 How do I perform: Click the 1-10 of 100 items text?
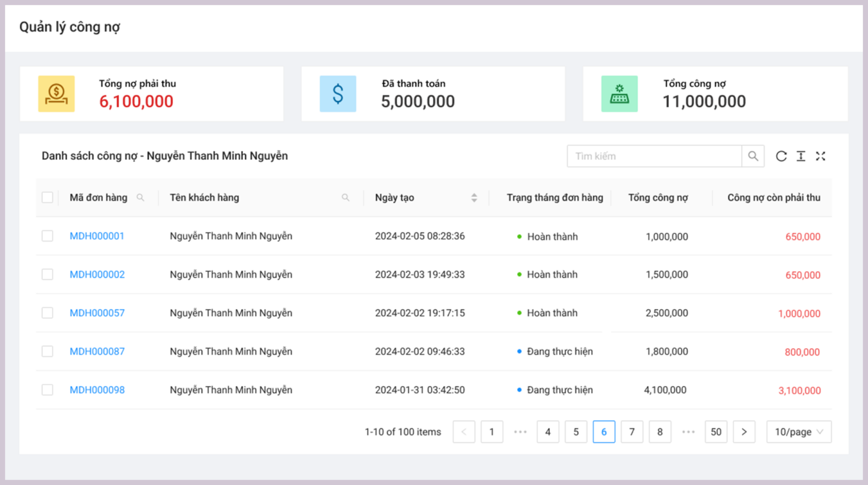(403, 432)
